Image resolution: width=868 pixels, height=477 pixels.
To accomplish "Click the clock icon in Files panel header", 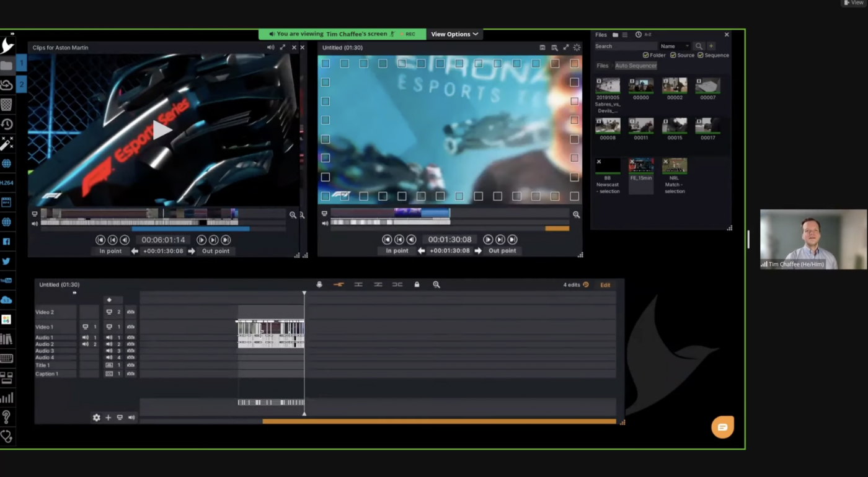I will [x=638, y=35].
